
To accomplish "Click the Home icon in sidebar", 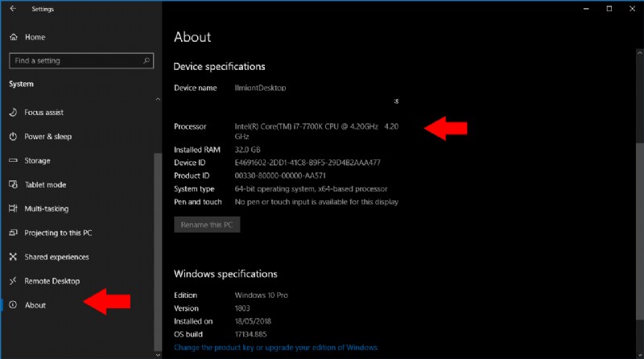I will pyautogui.click(x=13, y=37).
